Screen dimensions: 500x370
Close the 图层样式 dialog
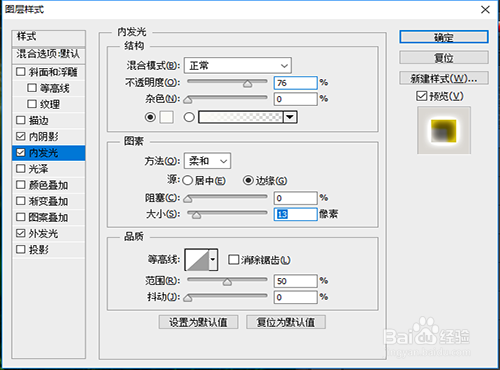click(x=485, y=9)
